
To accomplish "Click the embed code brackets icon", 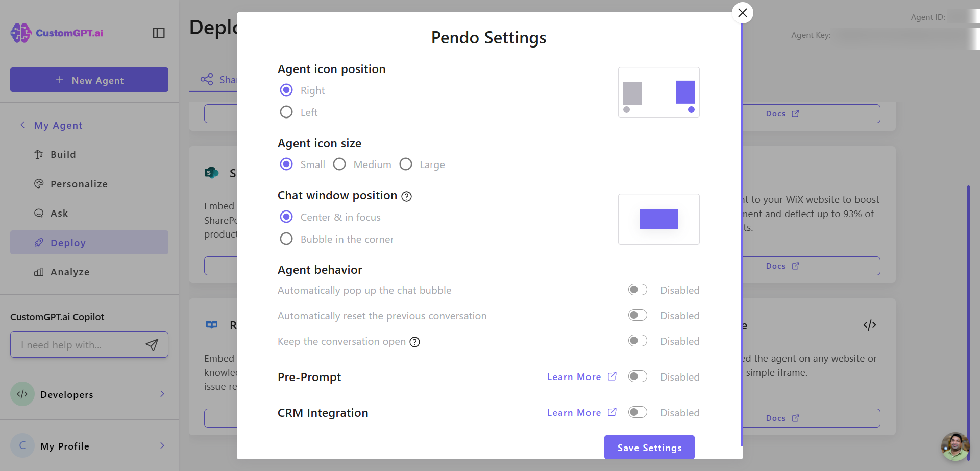I will tap(870, 325).
